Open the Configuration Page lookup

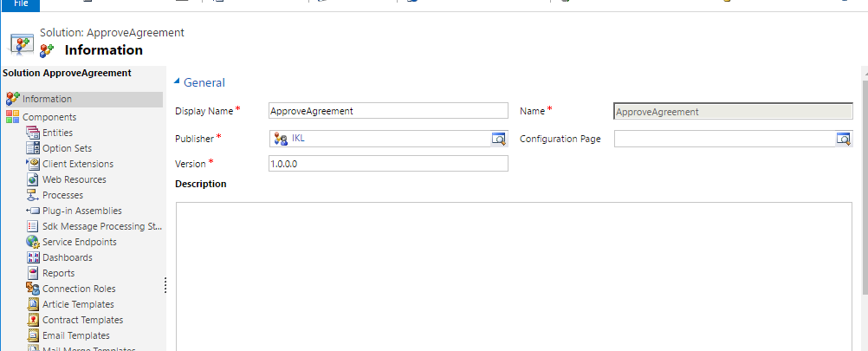click(843, 139)
